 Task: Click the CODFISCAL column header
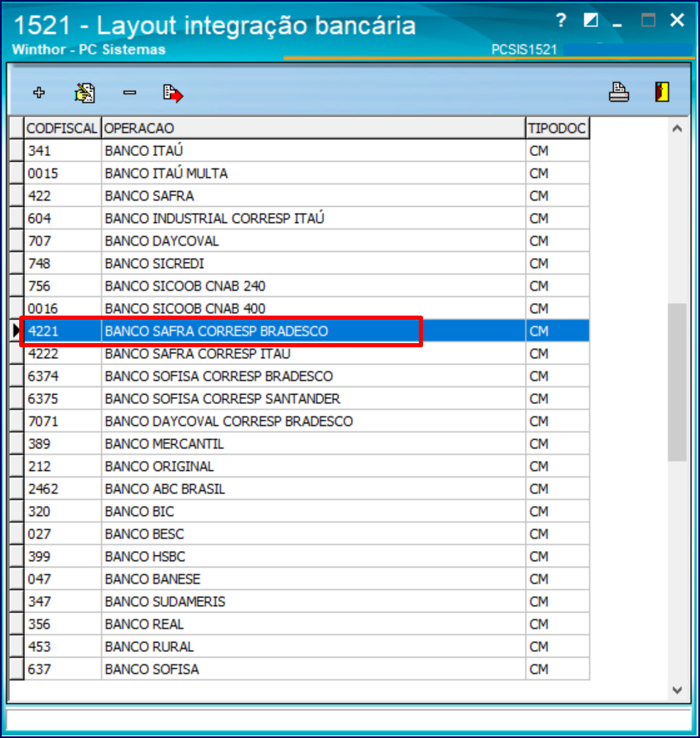(x=62, y=128)
